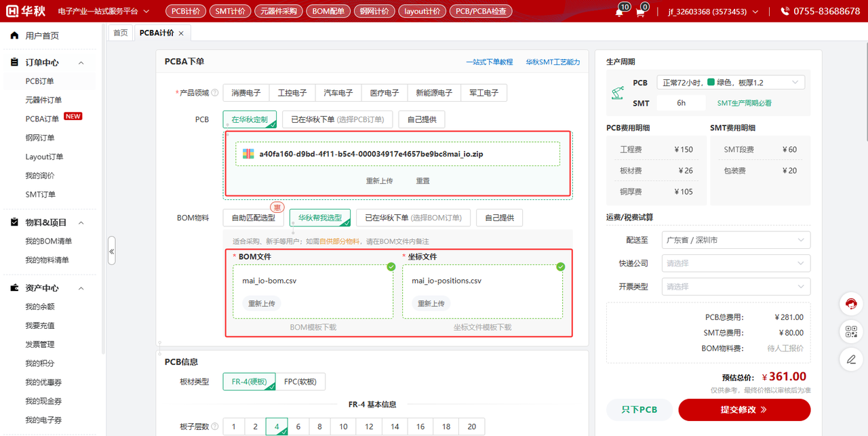The height and width of the screenshot is (436, 868).
Task: Click the customer service headset icon
Action: [x=851, y=304]
